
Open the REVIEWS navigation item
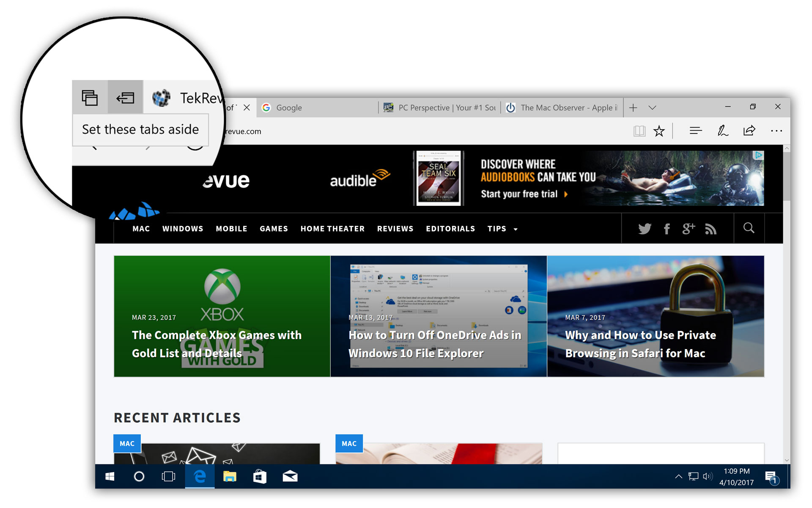point(395,229)
